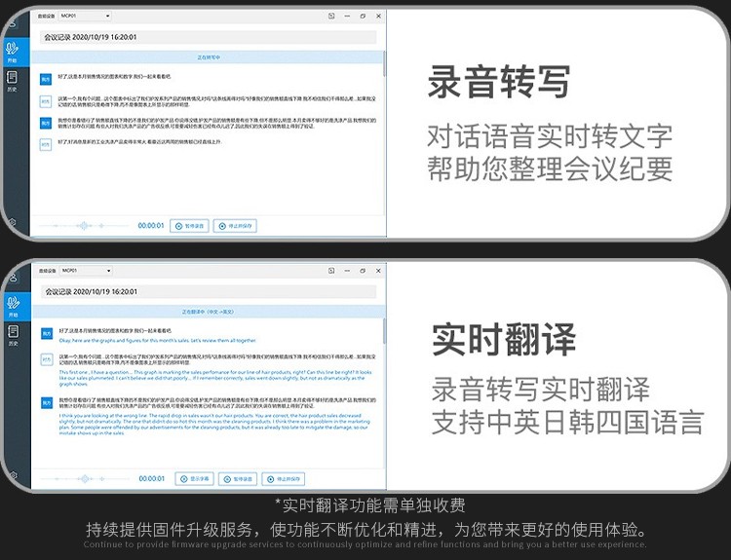Click the 会议记录 title field in transcription window

pos(210,37)
